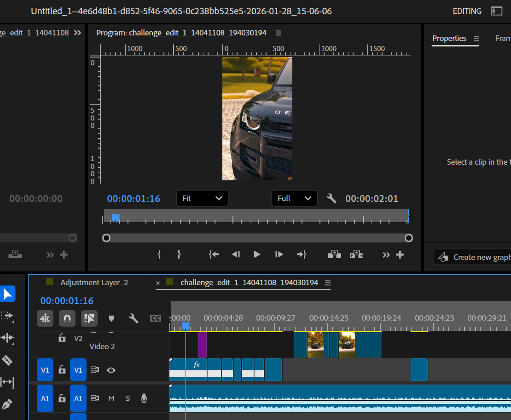The width and height of the screenshot is (511, 420).
Task: Click the Create new graphic button
Action: tap(474, 257)
